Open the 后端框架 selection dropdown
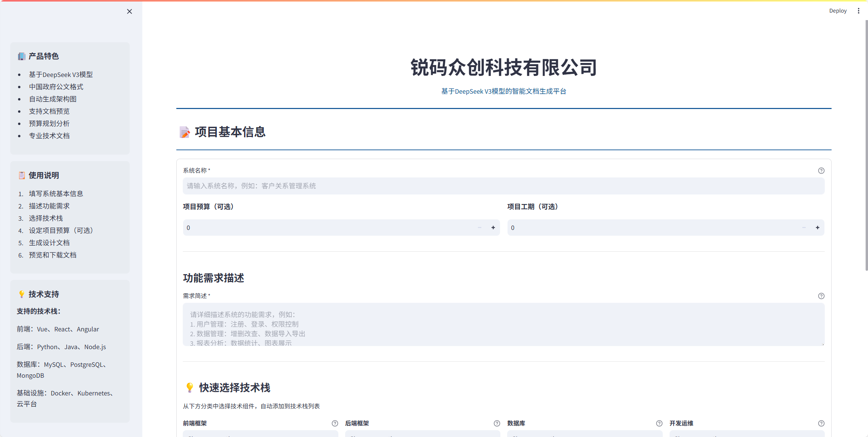This screenshot has height=437, width=868. (x=422, y=434)
